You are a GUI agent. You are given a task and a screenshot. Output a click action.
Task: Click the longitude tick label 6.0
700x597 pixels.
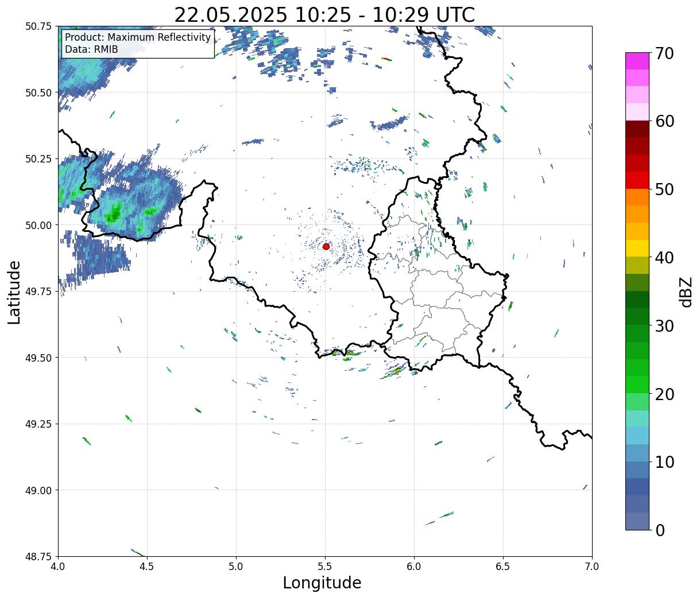414,567
